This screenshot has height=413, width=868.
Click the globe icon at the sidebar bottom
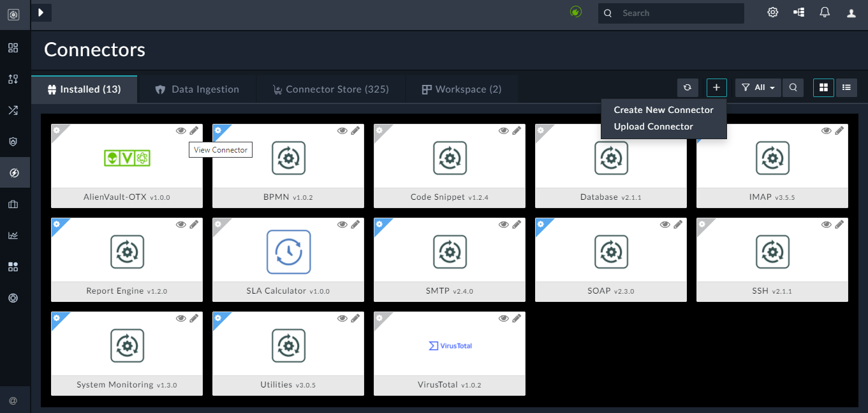13,298
